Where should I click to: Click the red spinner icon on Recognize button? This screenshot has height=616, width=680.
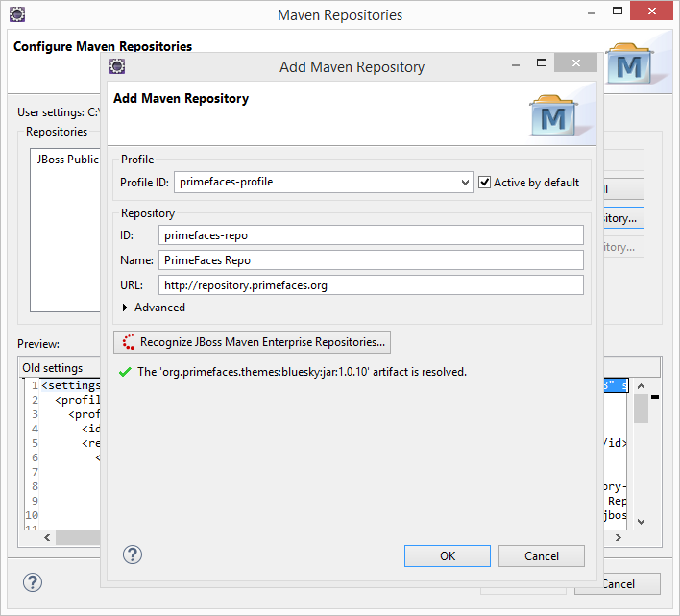(x=129, y=342)
